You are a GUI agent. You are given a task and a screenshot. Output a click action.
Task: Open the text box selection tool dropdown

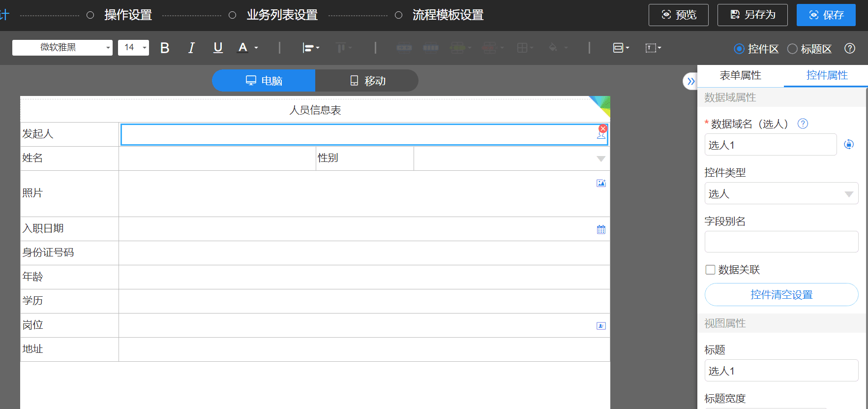pos(653,48)
